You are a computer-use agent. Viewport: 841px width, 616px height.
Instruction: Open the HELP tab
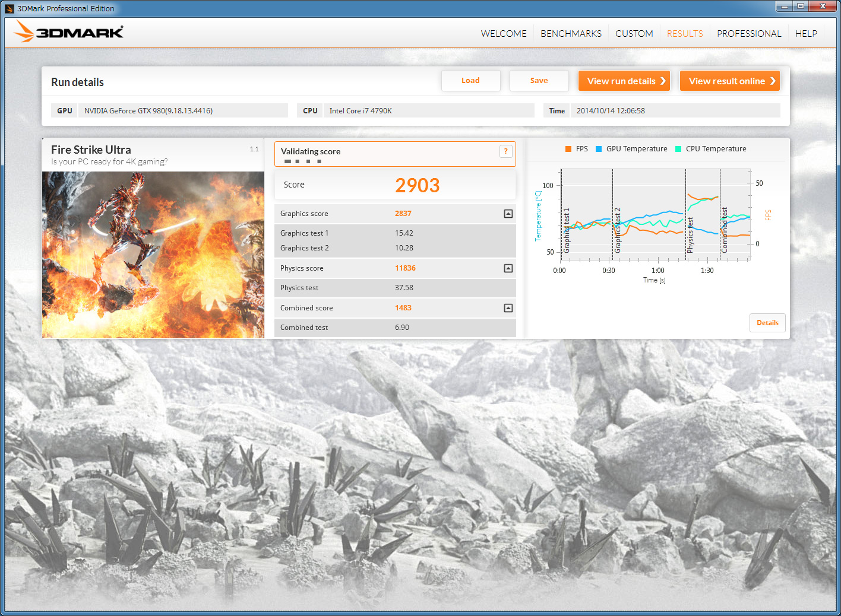[806, 34]
